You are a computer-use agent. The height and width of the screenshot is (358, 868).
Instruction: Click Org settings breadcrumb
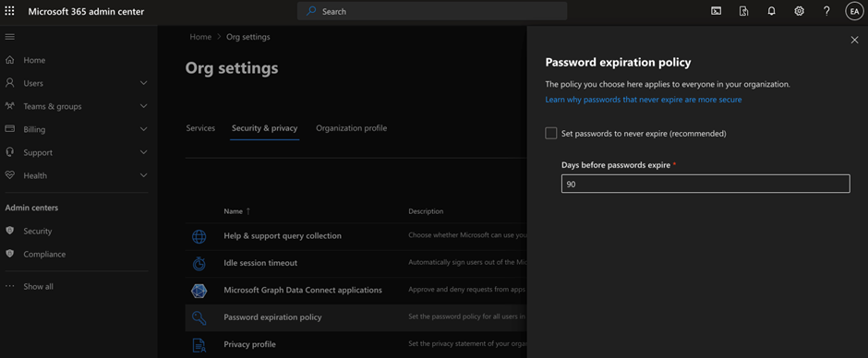pos(248,37)
